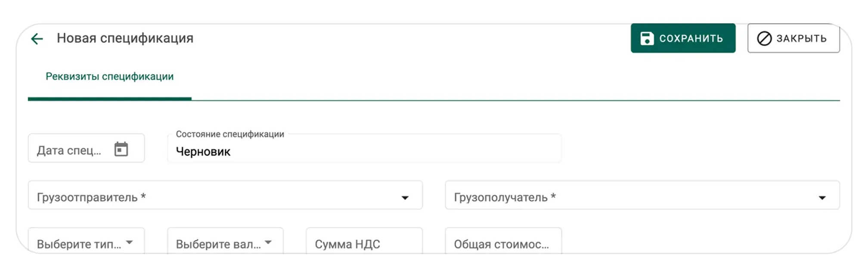
Task: Click the Общая стоимос input field
Action: [x=503, y=243]
